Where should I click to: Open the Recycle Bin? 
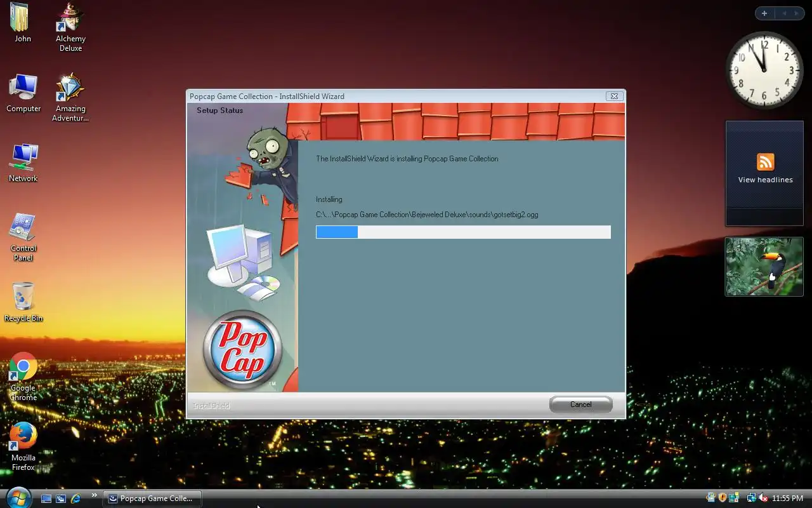click(x=23, y=303)
